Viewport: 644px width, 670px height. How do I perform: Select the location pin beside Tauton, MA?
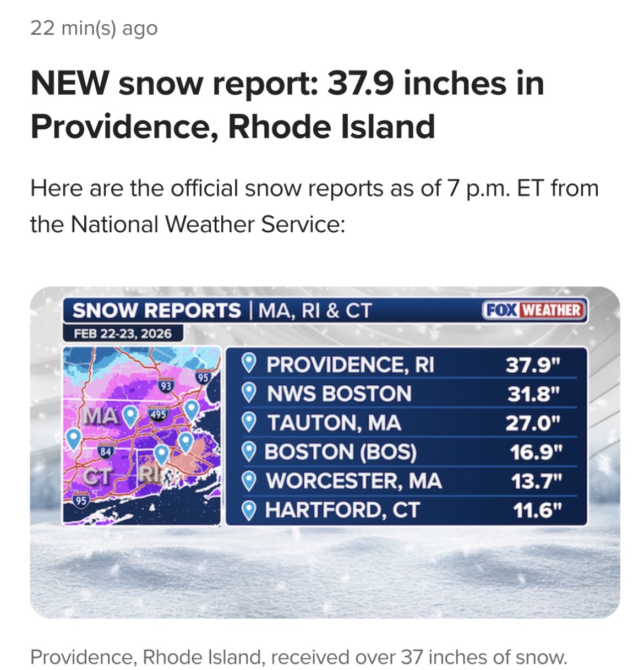tap(249, 422)
